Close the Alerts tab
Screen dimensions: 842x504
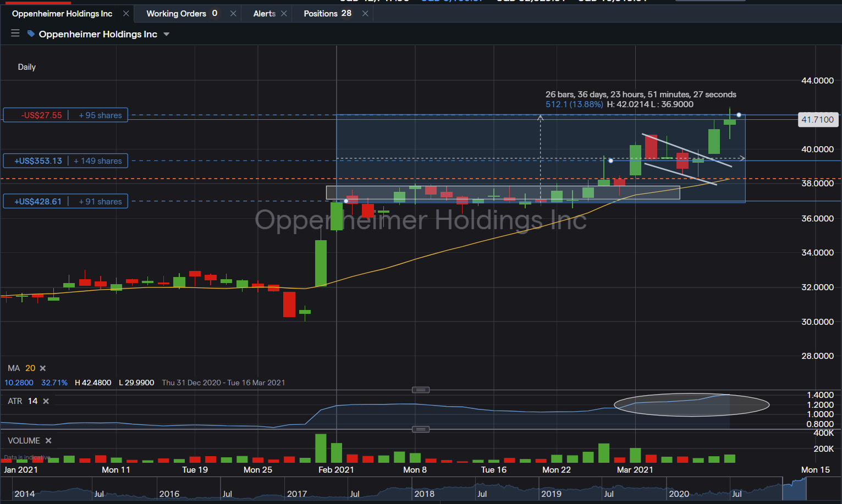point(284,13)
